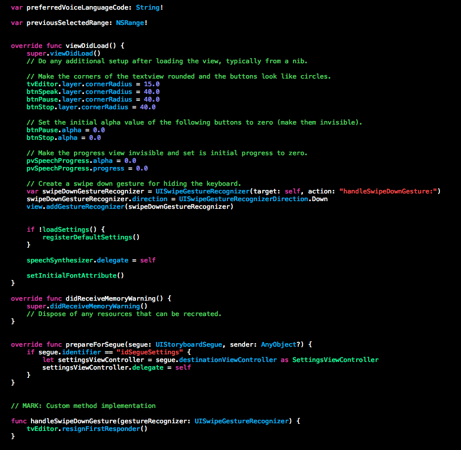Screen dimensions: 461x450
Task: Click segue.destinationViewController in the let statement
Action: [216, 360]
